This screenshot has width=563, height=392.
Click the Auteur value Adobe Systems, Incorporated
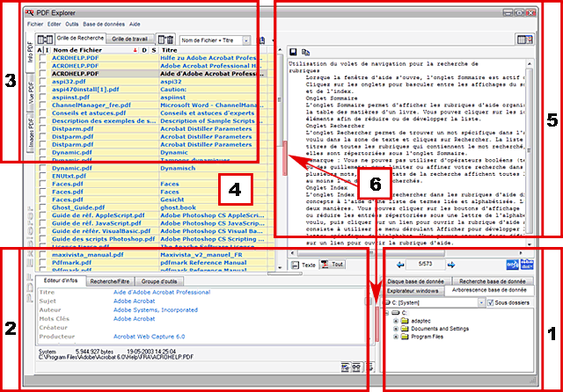click(x=156, y=310)
